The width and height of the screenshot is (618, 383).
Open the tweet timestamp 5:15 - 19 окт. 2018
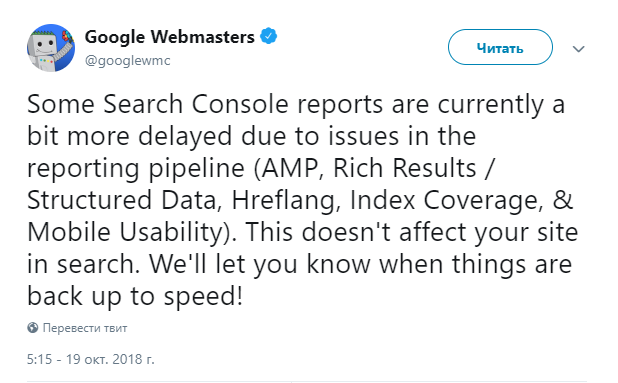point(91,359)
